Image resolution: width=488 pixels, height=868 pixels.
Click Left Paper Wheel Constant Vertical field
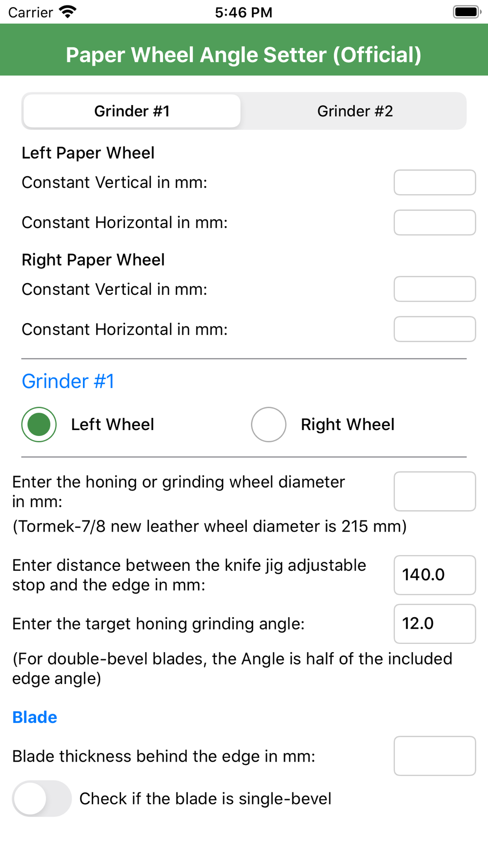click(434, 183)
